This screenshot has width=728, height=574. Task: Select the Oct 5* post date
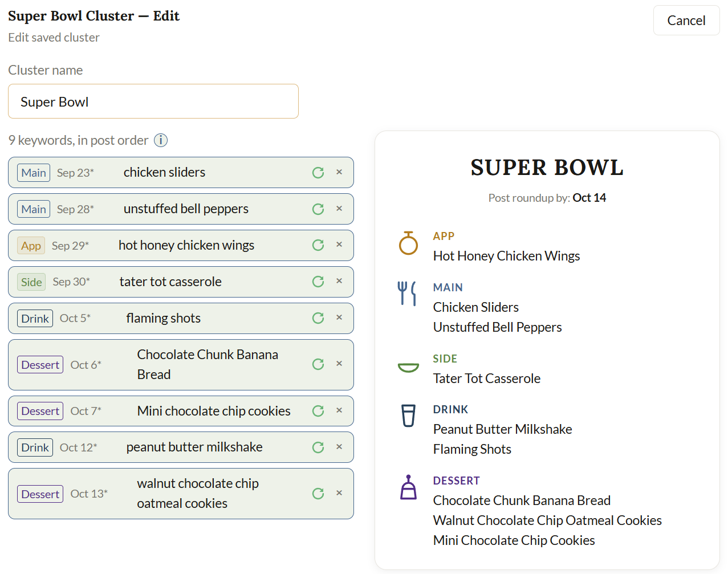point(75,319)
